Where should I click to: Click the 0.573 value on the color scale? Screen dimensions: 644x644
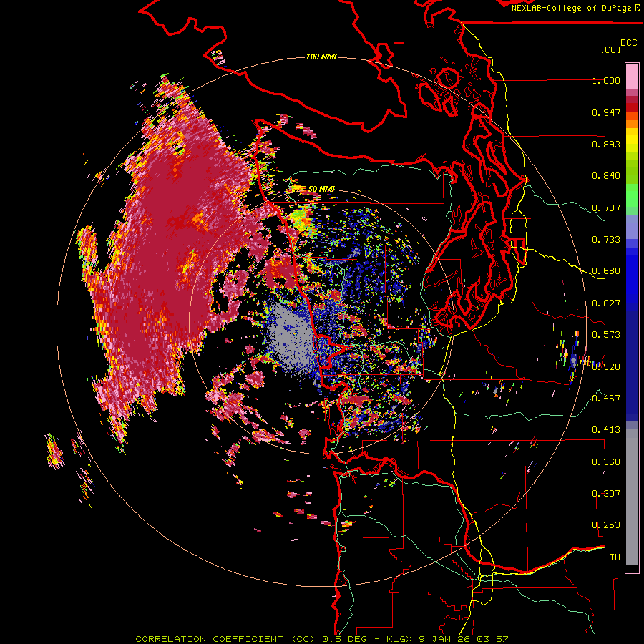[606, 335]
